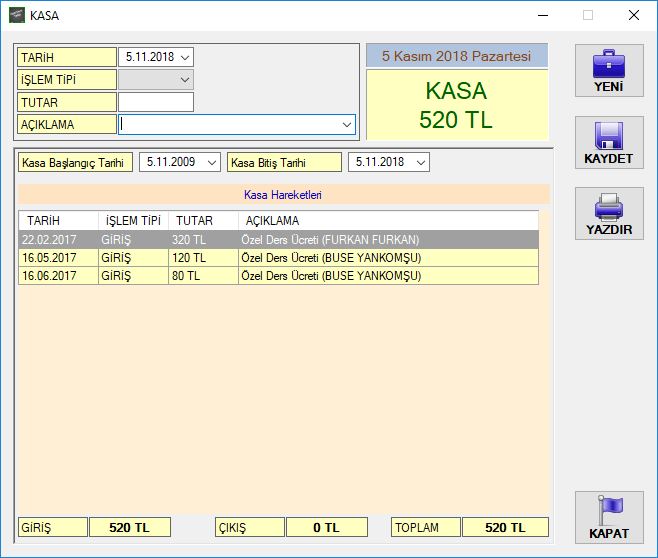Click the TOPLAM 520 TL value
This screenshot has height=558, width=658.
[x=505, y=527]
